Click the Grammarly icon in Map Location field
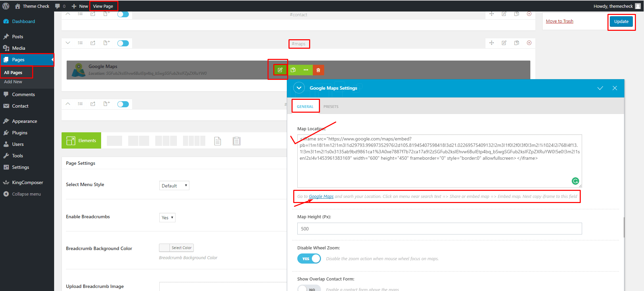Viewport: 644px width, 291px height. pyautogui.click(x=575, y=181)
